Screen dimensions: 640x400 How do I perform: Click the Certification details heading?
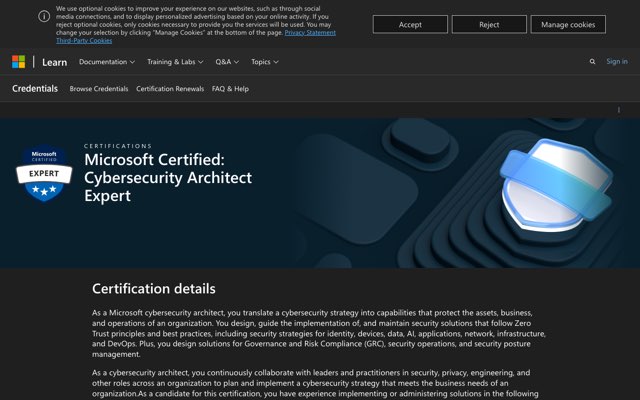(x=153, y=289)
